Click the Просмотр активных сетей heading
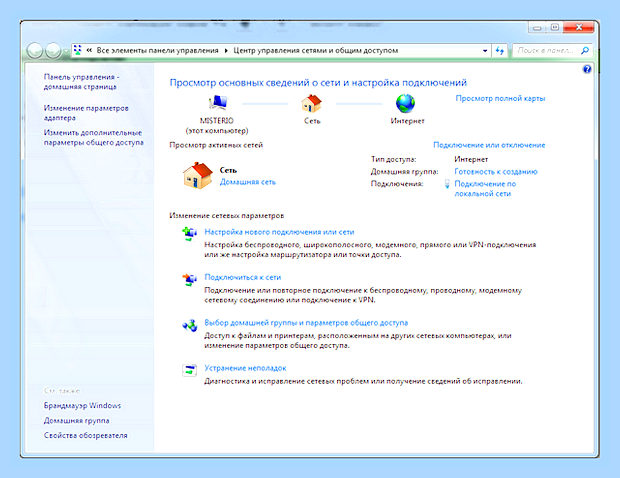The image size is (620, 478). (216, 145)
